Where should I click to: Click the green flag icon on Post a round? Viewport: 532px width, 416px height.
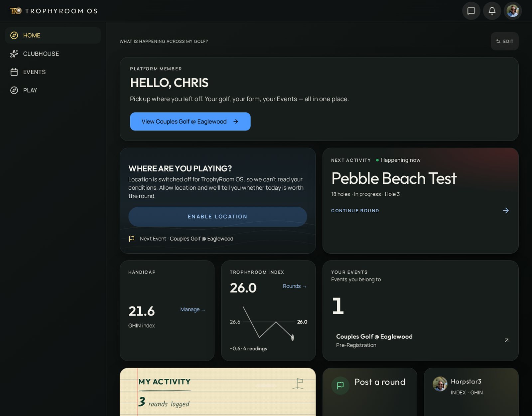coord(340,385)
